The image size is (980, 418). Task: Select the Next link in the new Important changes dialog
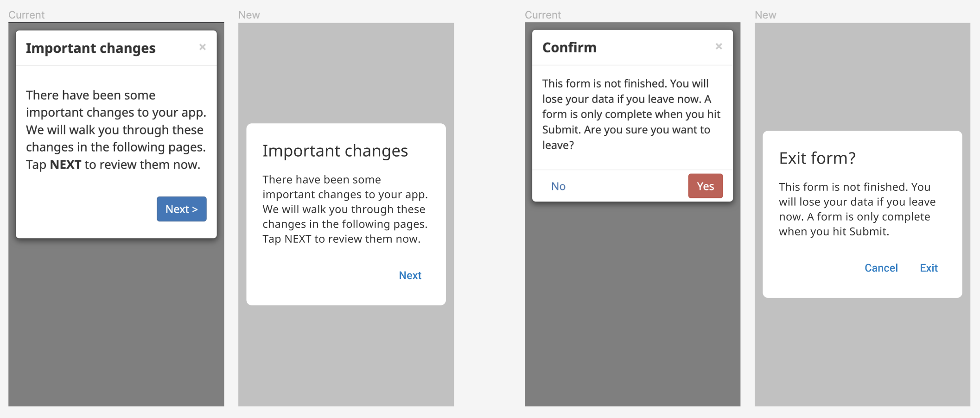pos(410,275)
